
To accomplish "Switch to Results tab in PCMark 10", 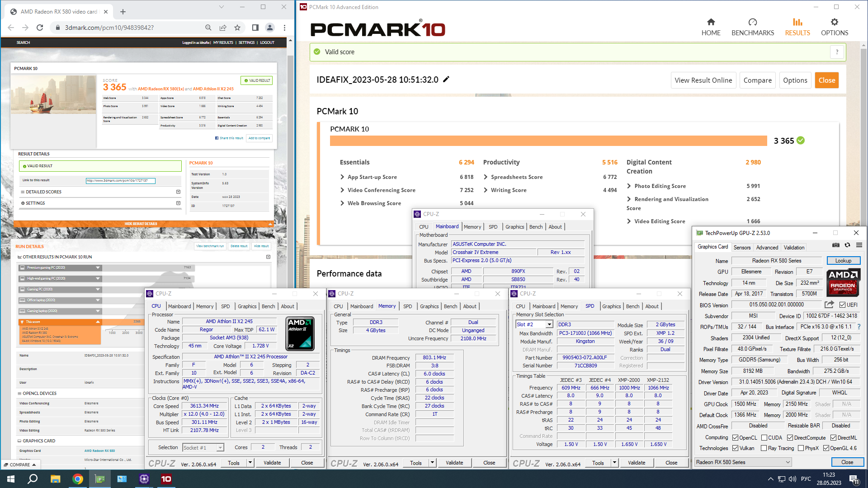I will (x=797, y=27).
